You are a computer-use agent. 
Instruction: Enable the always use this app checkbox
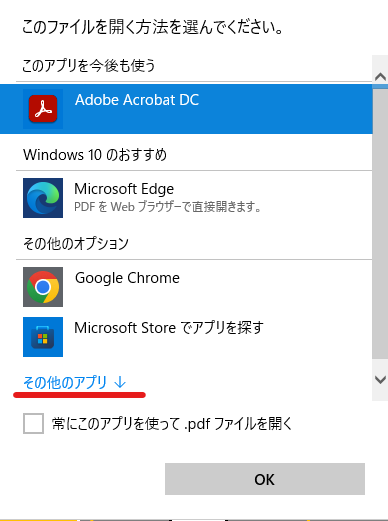pyautogui.click(x=33, y=423)
